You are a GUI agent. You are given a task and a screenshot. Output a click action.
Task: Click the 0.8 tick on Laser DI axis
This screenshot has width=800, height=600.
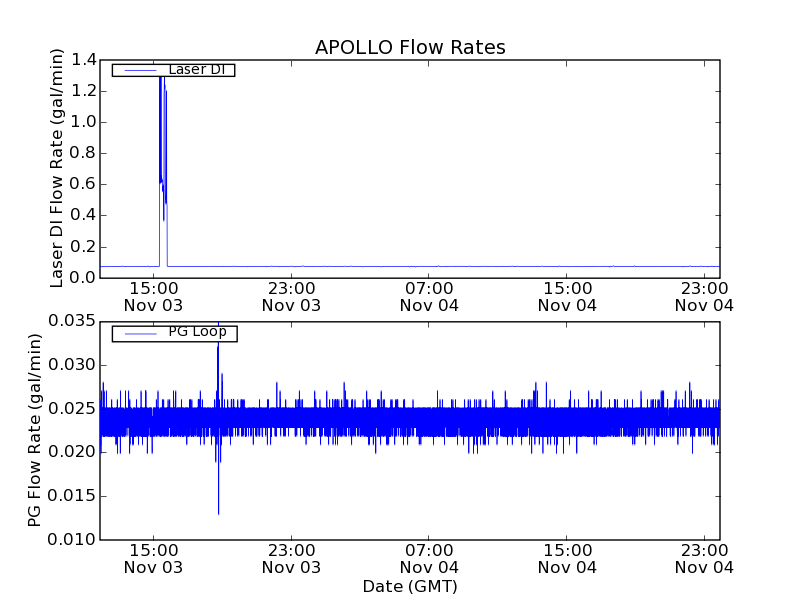(83, 154)
